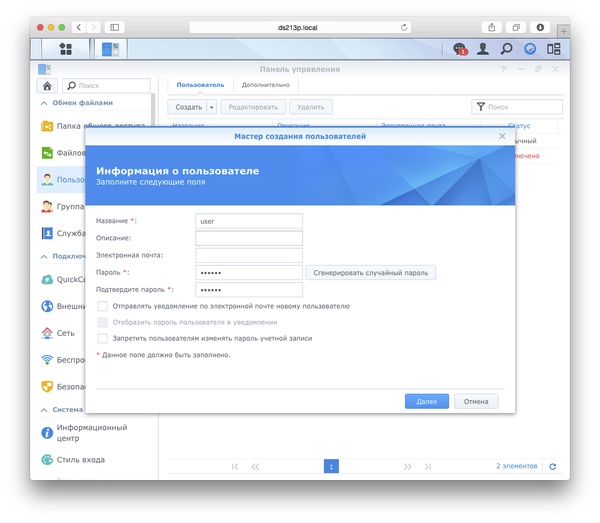Select the Пользователь tab
Image resolution: width=600 pixels, height=523 pixels.
[x=200, y=85]
